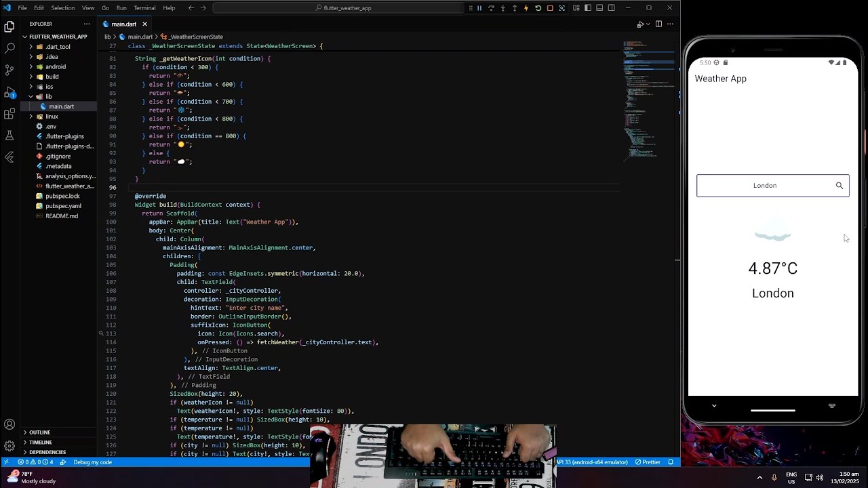The image size is (868, 488).
Task: Open the Manage gear in activity bar
Action: 9,446
